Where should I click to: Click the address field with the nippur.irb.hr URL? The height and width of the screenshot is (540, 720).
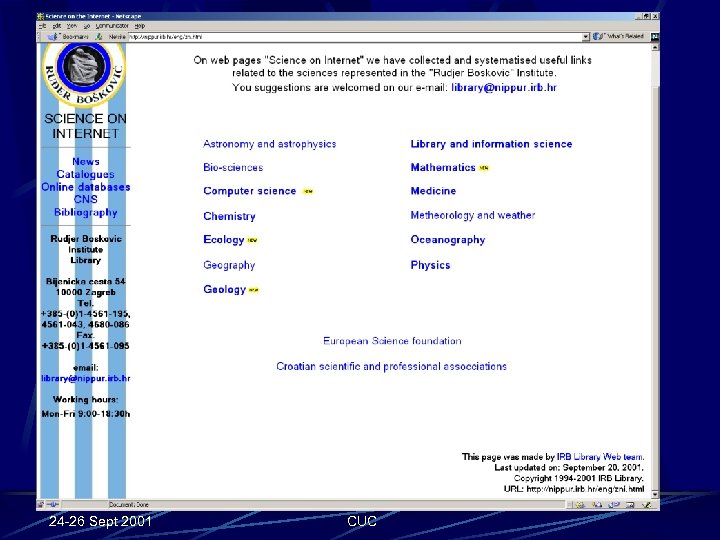click(x=355, y=37)
